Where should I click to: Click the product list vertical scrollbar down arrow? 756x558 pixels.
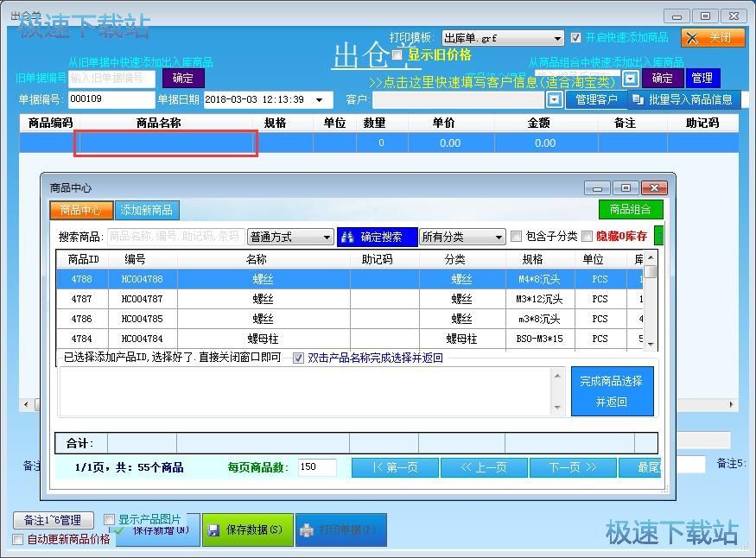click(651, 343)
